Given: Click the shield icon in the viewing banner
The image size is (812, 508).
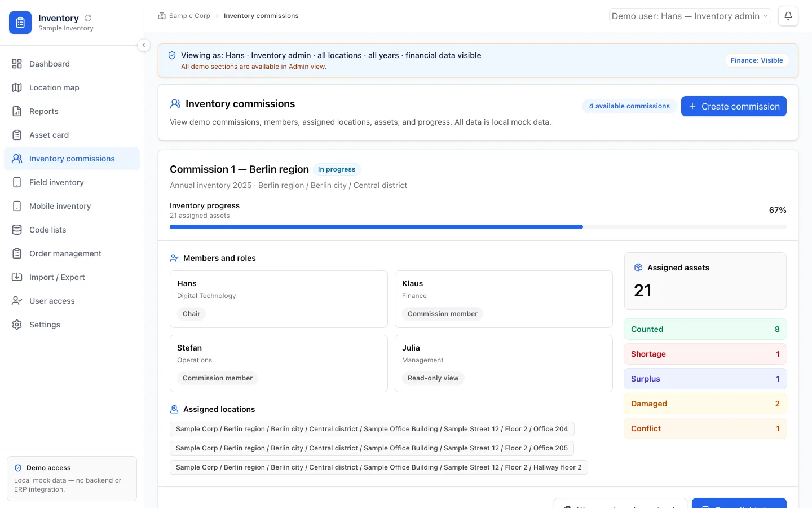Looking at the screenshot, I should pos(172,55).
